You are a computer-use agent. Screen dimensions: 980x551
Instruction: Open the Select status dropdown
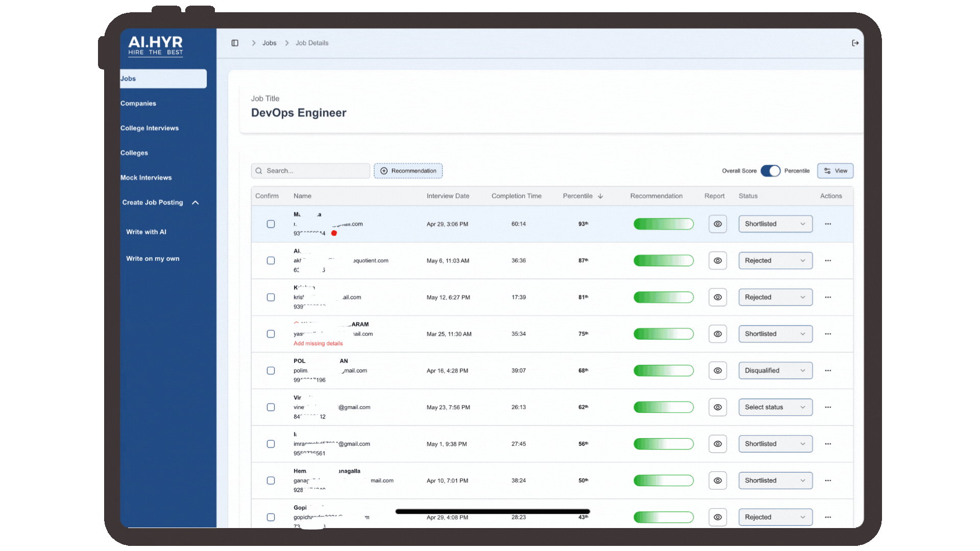click(775, 407)
